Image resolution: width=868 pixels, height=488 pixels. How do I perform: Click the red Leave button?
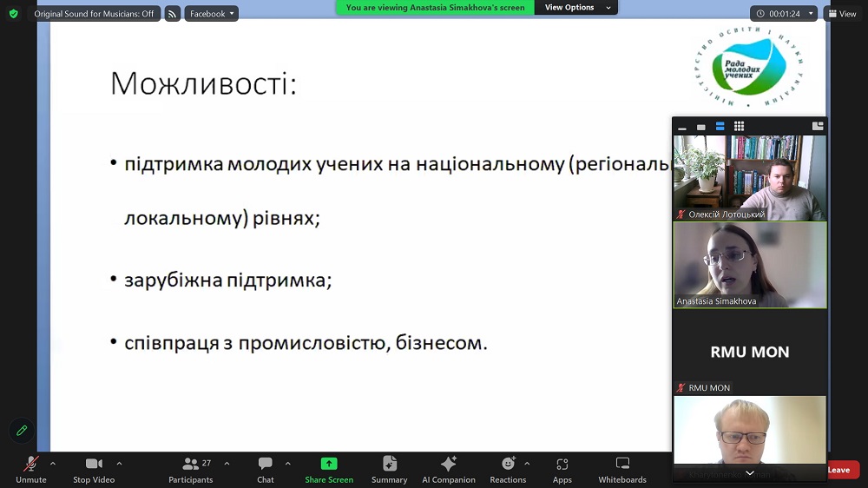coord(839,470)
